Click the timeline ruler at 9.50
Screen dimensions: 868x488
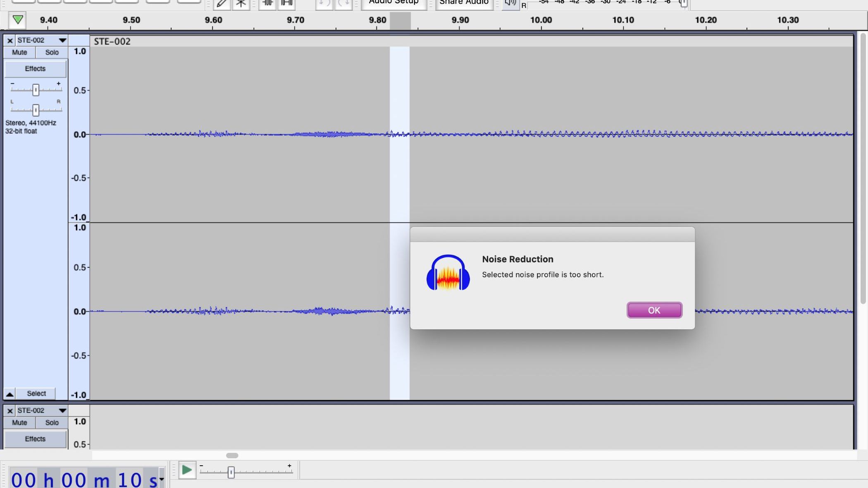131,20
